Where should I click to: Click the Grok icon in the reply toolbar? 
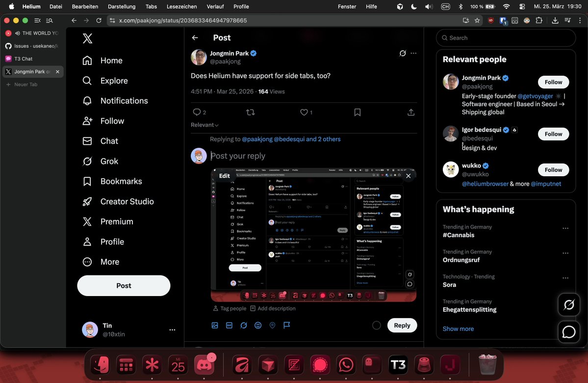tap(244, 325)
